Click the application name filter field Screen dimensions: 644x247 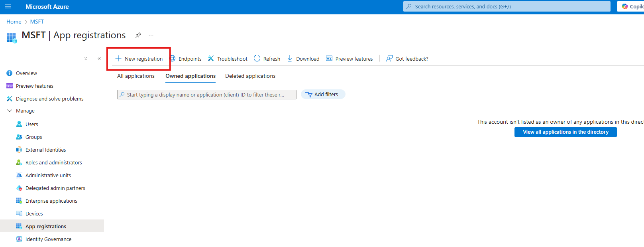(x=206, y=95)
